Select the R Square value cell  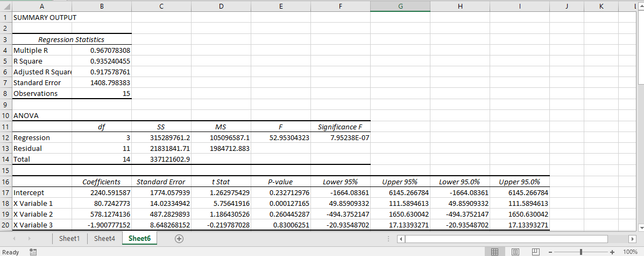click(x=102, y=61)
